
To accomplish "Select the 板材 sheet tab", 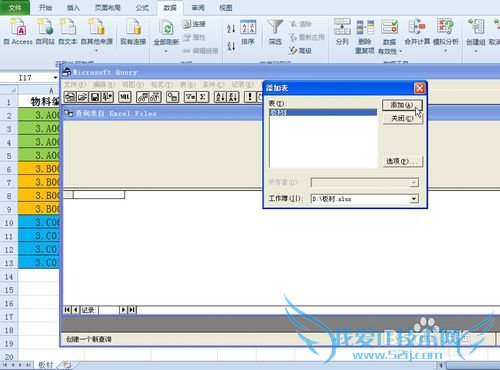I will (x=46, y=365).
